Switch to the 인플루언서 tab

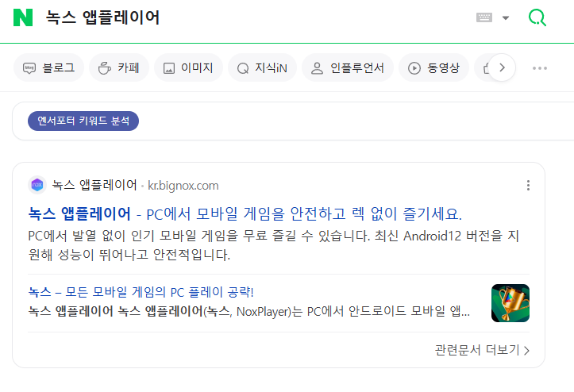click(348, 67)
